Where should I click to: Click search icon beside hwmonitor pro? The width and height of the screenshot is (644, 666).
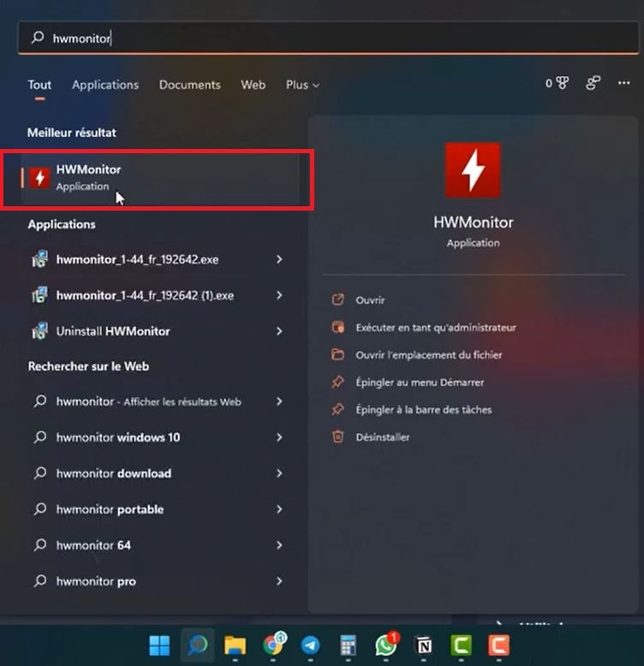pos(40,580)
